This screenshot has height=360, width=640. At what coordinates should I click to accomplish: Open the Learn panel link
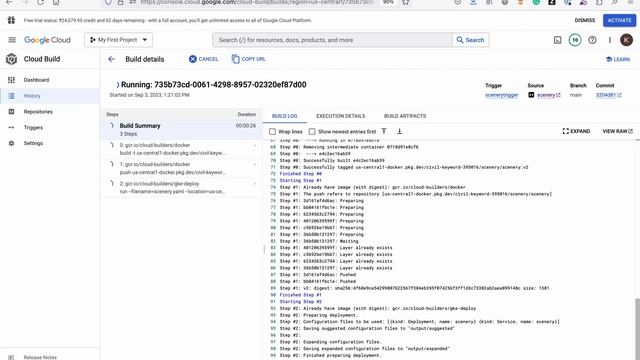click(x=618, y=59)
